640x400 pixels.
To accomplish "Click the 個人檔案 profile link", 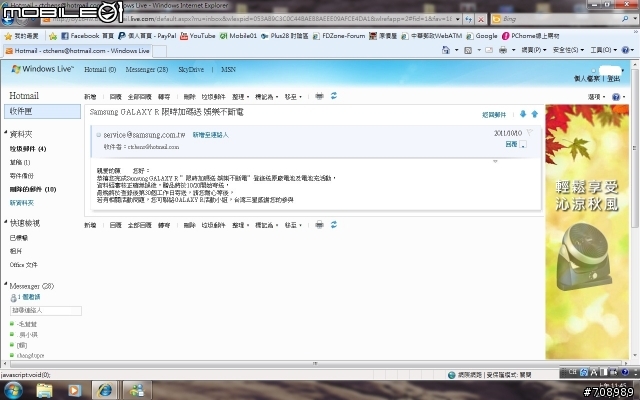I will coord(587,79).
